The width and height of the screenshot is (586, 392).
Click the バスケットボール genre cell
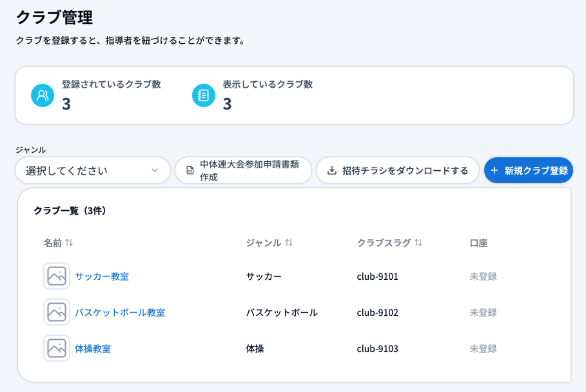point(282,313)
